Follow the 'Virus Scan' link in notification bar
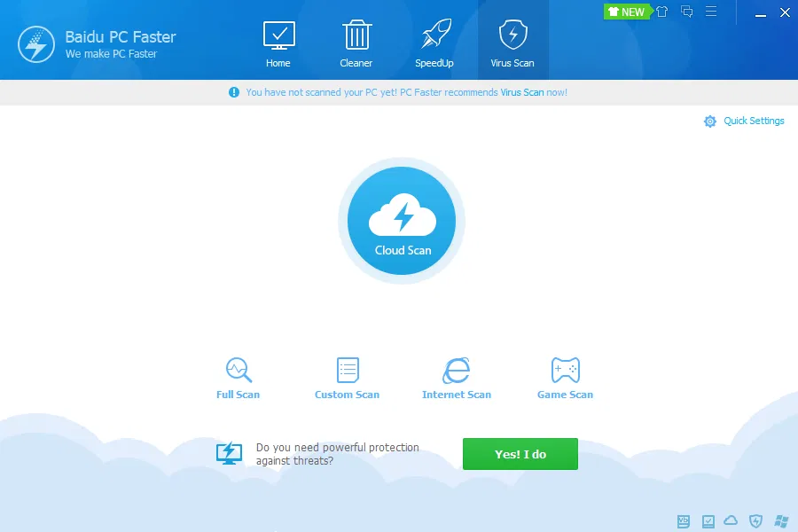This screenshot has height=532, width=798. click(x=522, y=92)
